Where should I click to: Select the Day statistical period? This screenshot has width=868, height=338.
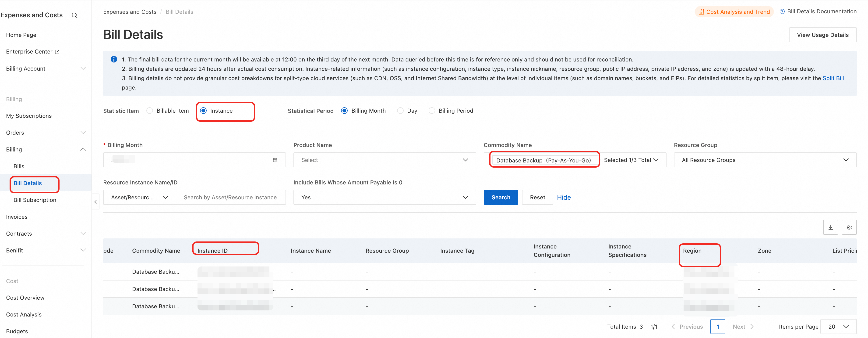[400, 111]
